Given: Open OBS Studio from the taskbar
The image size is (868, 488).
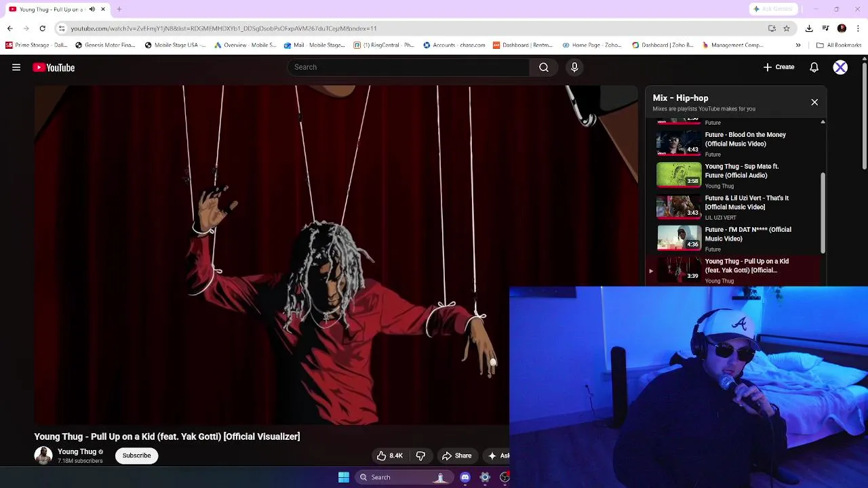Looking at the screenshot, I should [505, 477].
